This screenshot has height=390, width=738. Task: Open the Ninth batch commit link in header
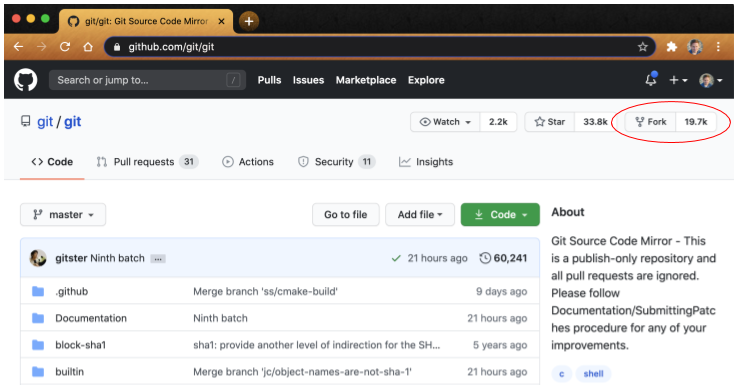click(x=117, y=258)
